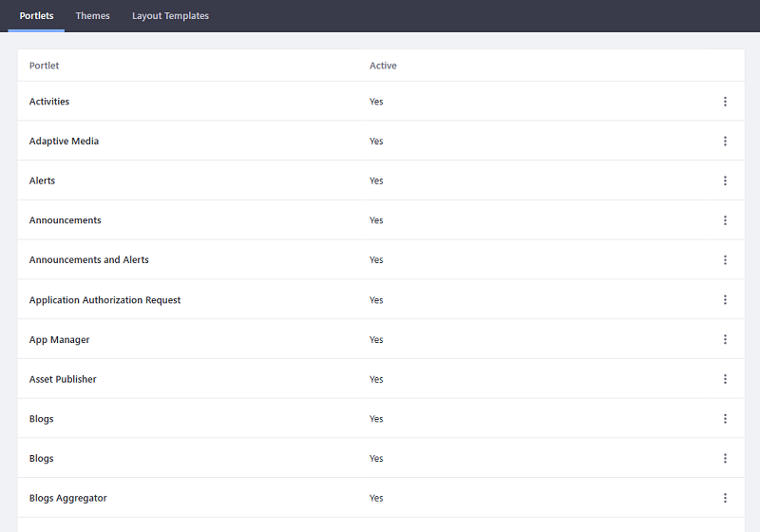Open the App Manager portlet
Viewport: 760px width, 532px height.
(x=59, y=340)
